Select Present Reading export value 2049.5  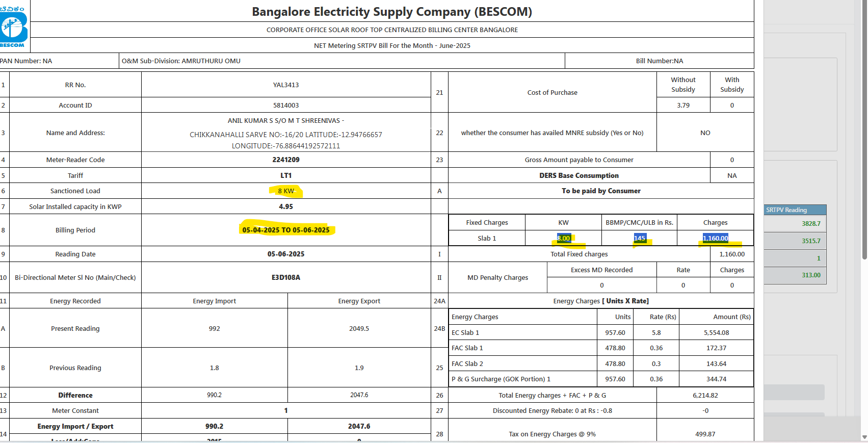pos(359,329)
